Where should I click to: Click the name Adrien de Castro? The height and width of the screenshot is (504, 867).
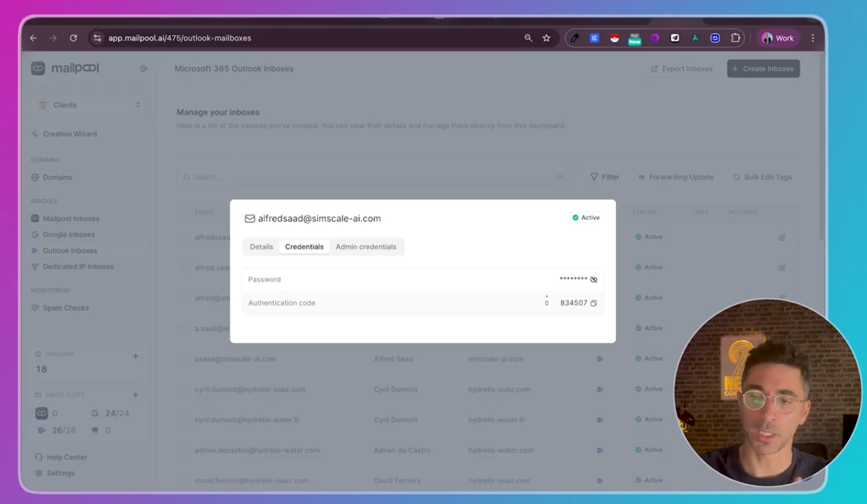(402, 450)
